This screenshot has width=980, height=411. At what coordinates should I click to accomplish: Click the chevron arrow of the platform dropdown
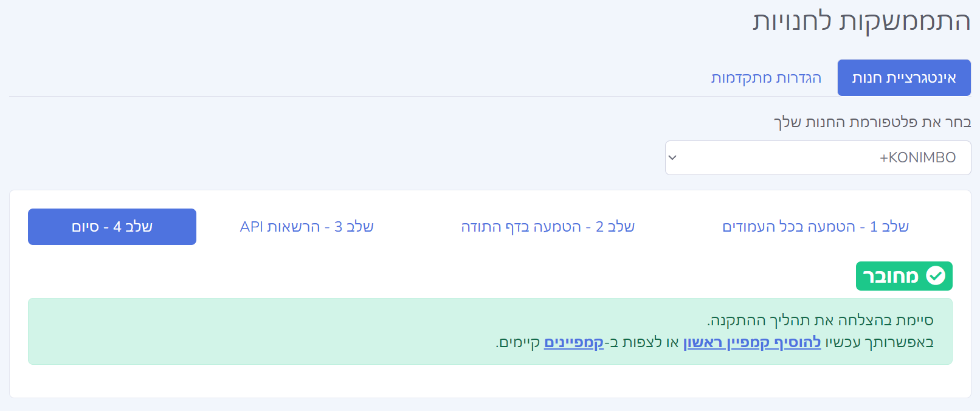[x=672, y=157]
